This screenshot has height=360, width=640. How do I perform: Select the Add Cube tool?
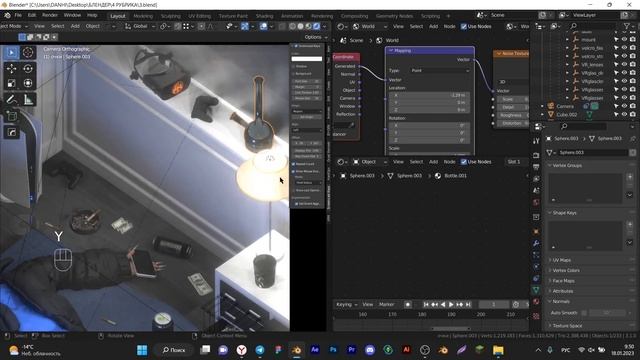[x=11, y=116]
